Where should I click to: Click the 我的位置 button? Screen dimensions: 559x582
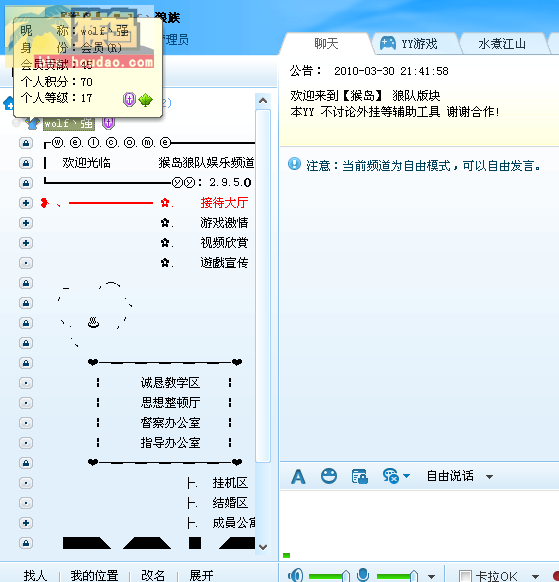94,576
